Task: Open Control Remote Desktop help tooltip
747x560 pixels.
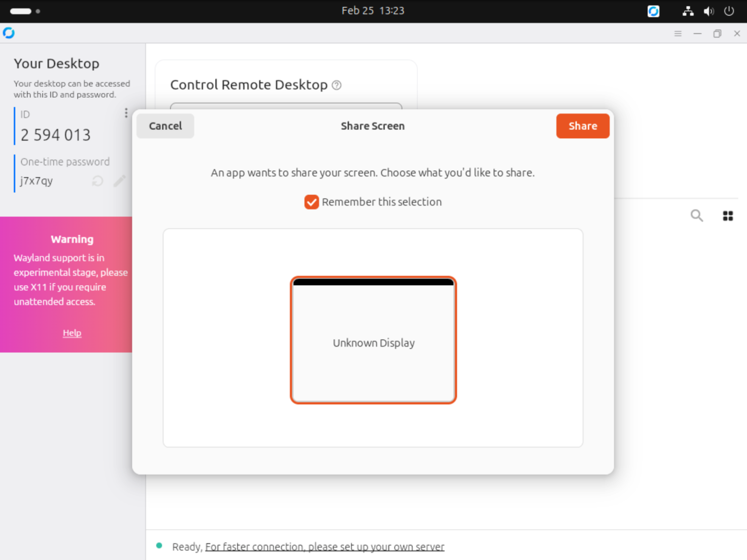Action: [336, 85]
